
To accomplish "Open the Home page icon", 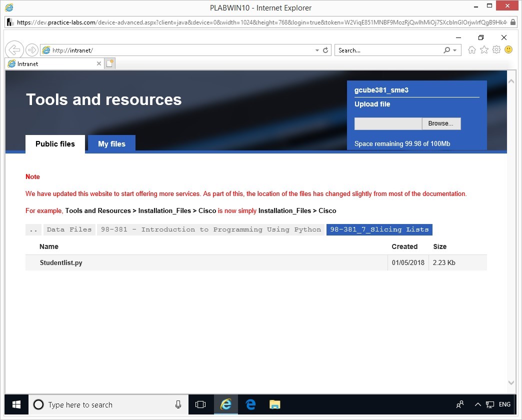I will coord(471,50).
